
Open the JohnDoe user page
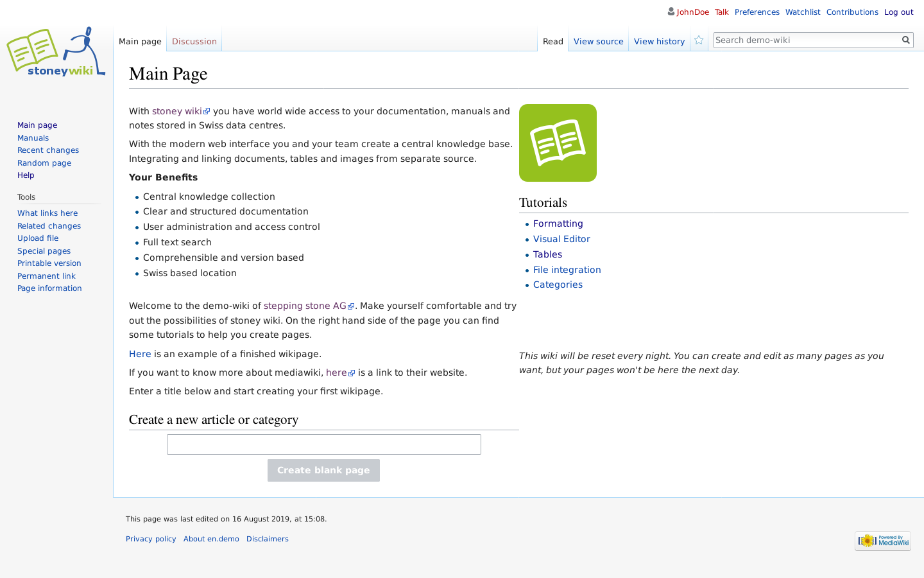pyautogui.click(x=692, y=12)
